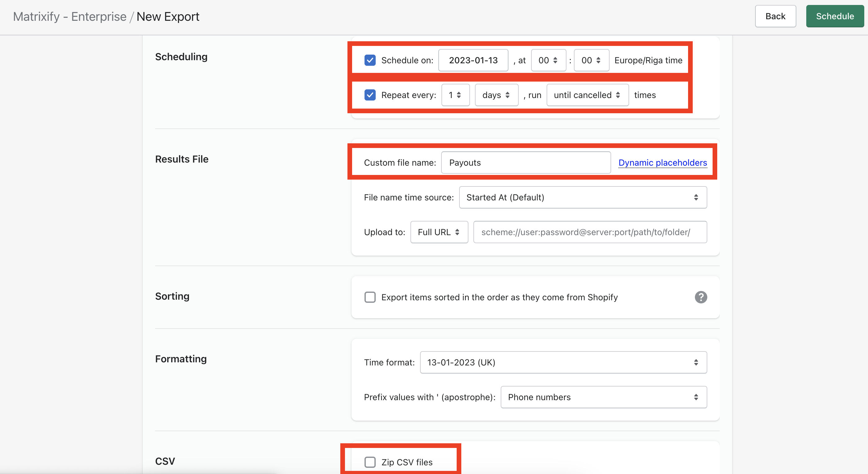Change the repeat interval number dropdown
This screenshot has width=868, height=474.
455,95
